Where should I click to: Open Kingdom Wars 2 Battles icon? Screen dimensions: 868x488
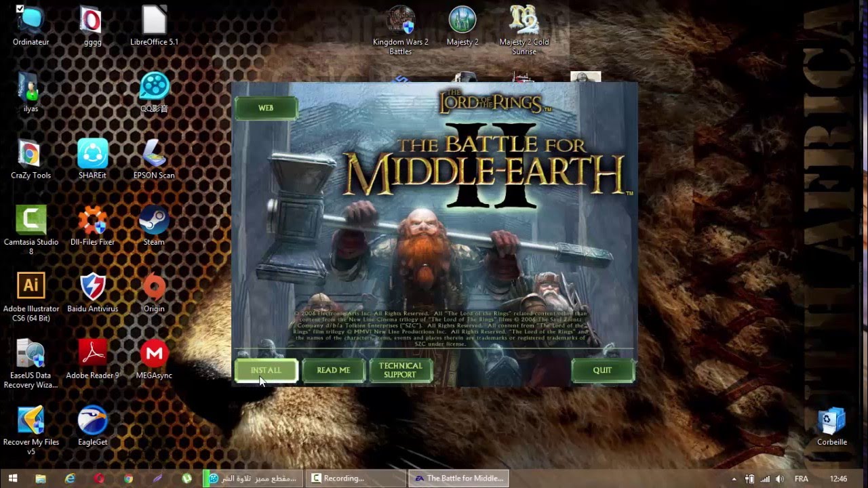400,30
